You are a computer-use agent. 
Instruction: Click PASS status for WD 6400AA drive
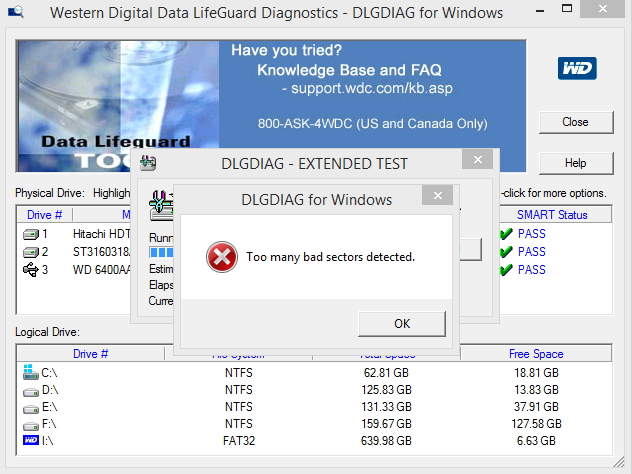click(532, 270)
